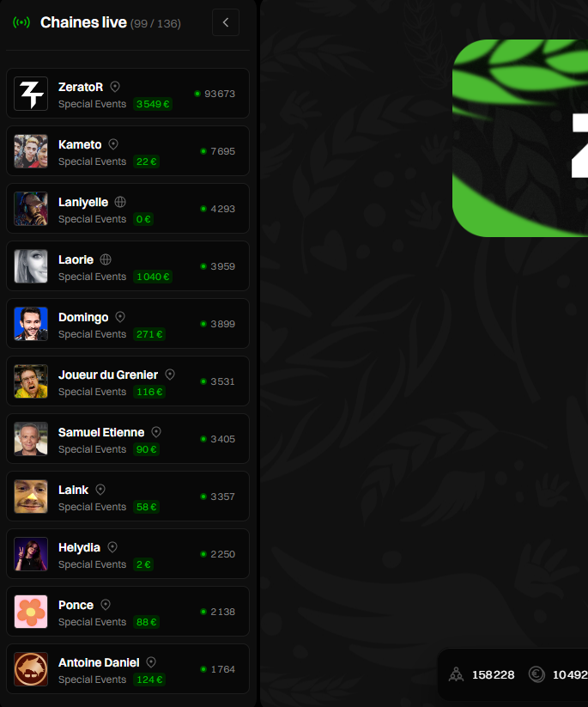Click the pin icon next to Samuel Etienne
The image size is (588, 707).
tap(156, 432)
